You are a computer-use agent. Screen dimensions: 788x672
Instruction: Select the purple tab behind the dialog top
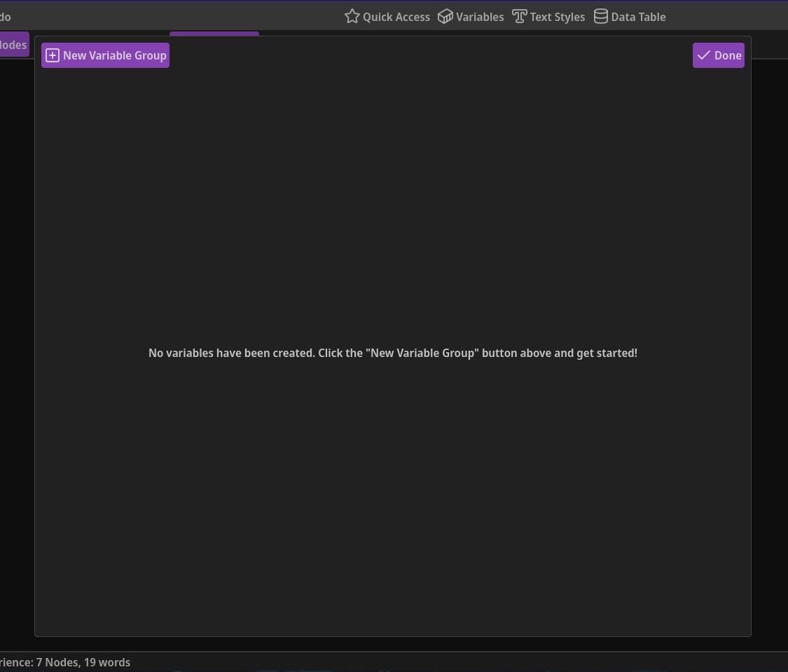point(214,34)
